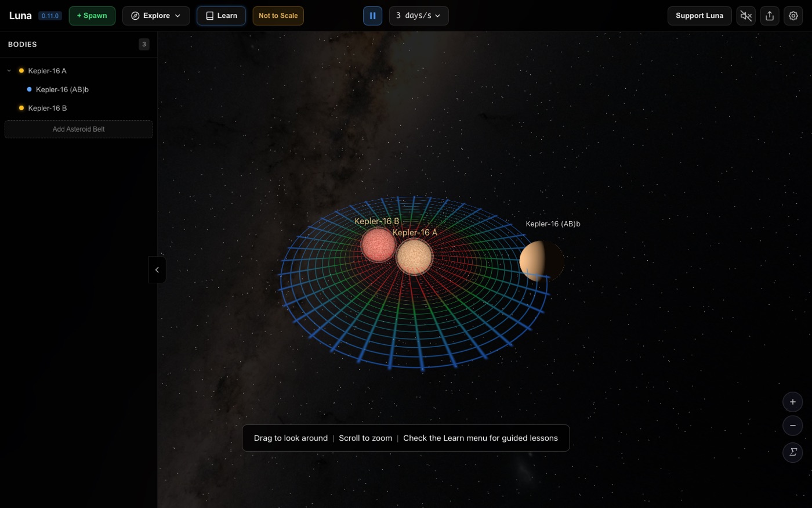Collapse the Bodies sidebar panel
The width and height of the screenshot is (812, 508).
tap(157, 270)
